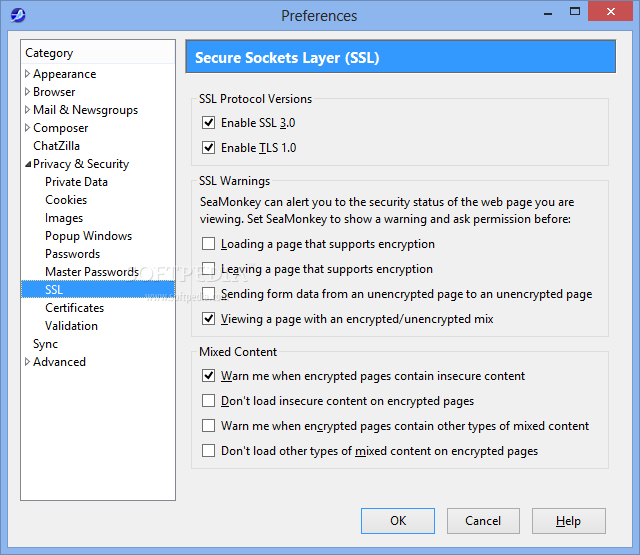Check Don't load insecure content option
Viewport: 640px width, 555px height.
click(209, 401)
